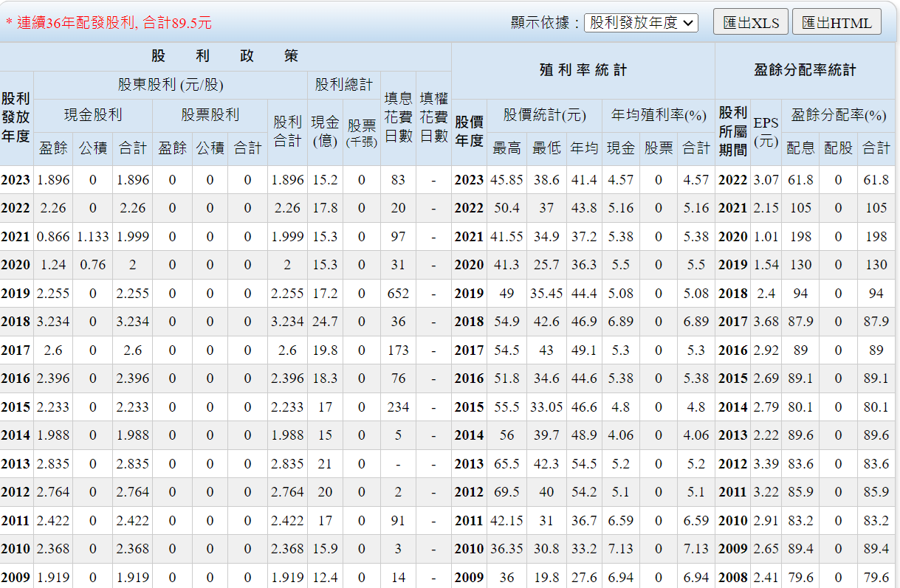Select the 2010 yield 7.13 cash cell
Viewport: 900px width, 588px height.
click(x=620, y=549)
